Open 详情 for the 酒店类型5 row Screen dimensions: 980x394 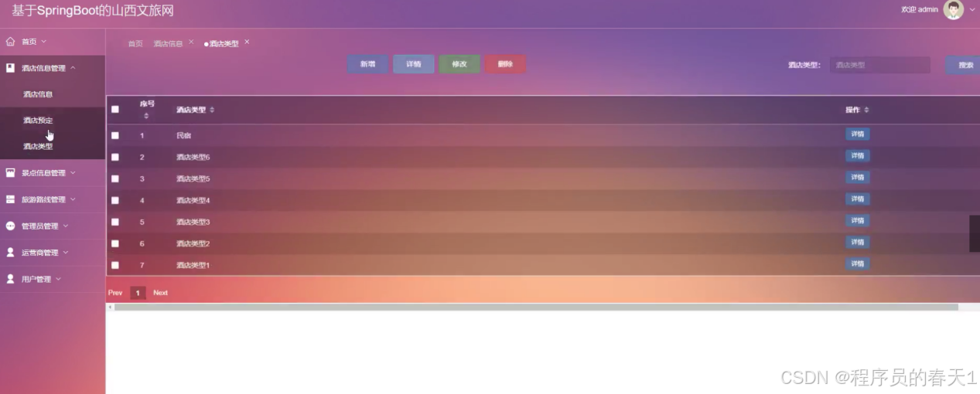(857, 178)
